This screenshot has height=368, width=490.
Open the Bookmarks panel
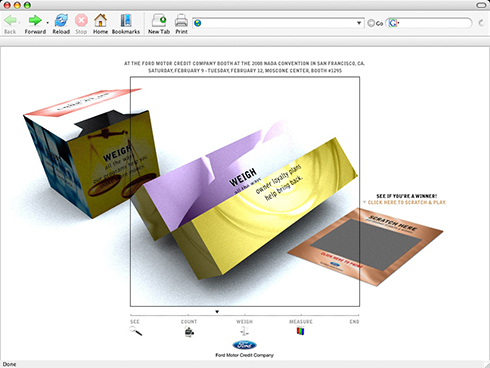coord(126,24)
